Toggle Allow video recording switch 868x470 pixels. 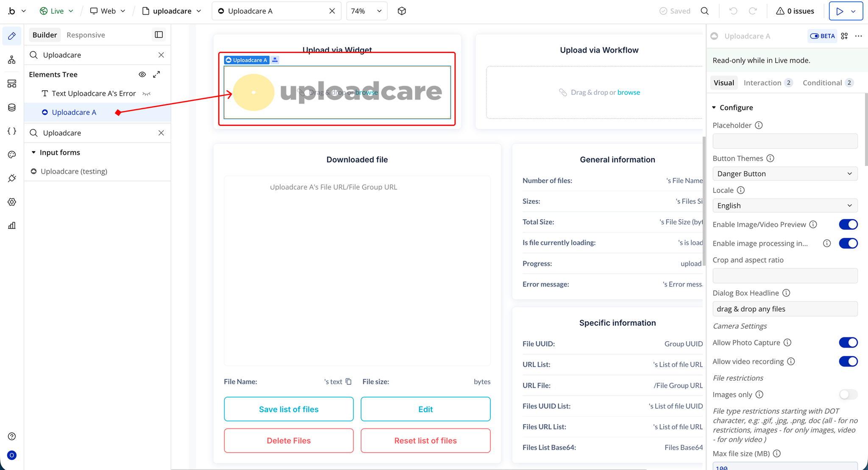point(849,362)
